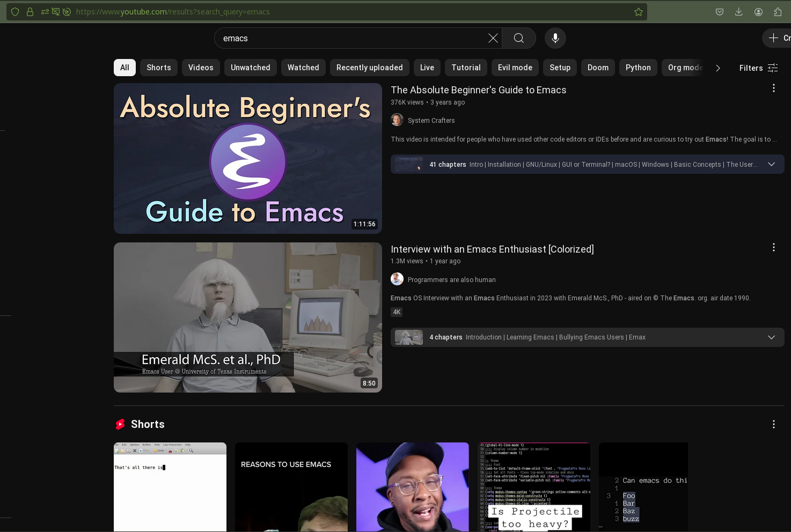Expand the 41 chapters list
The image size is (791, 532).
771,165
